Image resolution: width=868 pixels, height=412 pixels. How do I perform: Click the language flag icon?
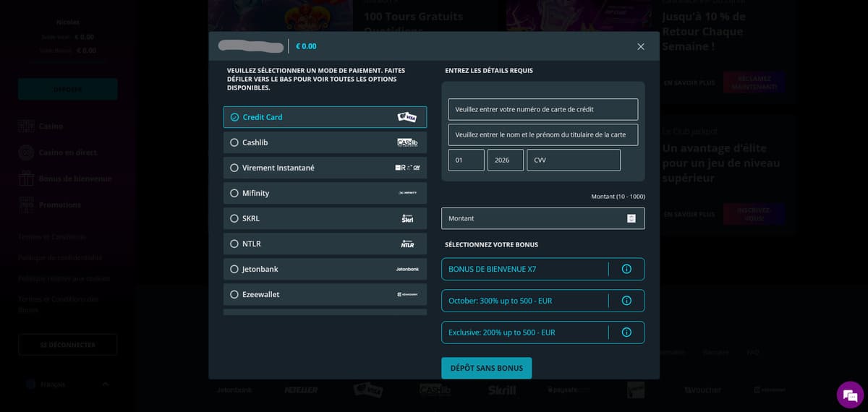coord(29,384)
